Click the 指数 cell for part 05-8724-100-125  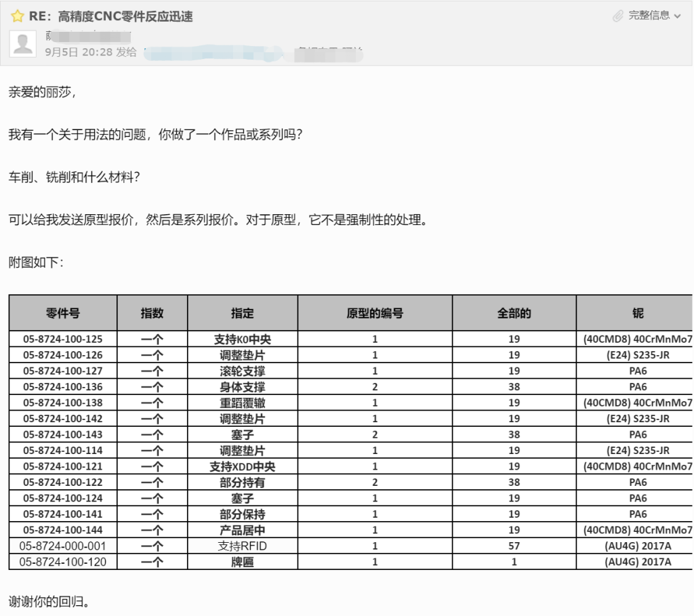[x=152, y=339]
